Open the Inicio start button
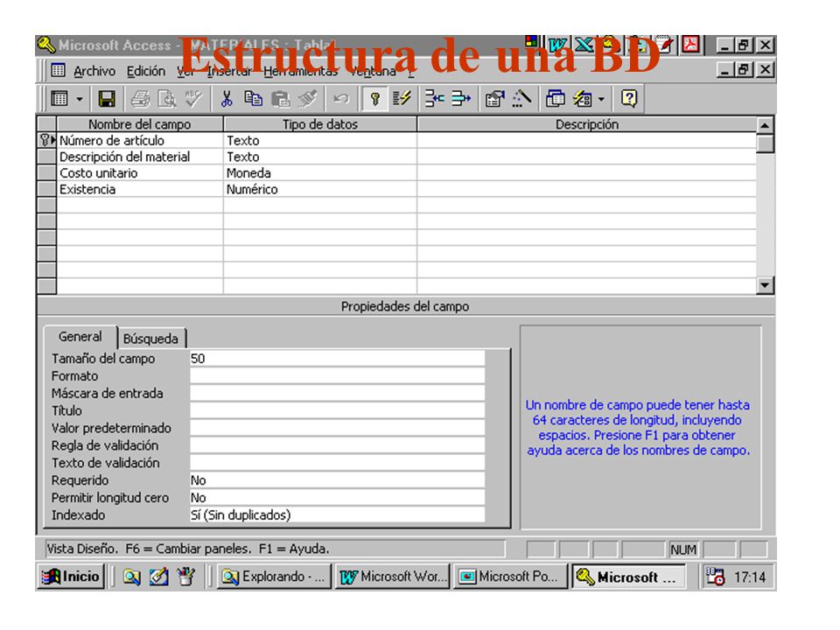 (71, 577)
